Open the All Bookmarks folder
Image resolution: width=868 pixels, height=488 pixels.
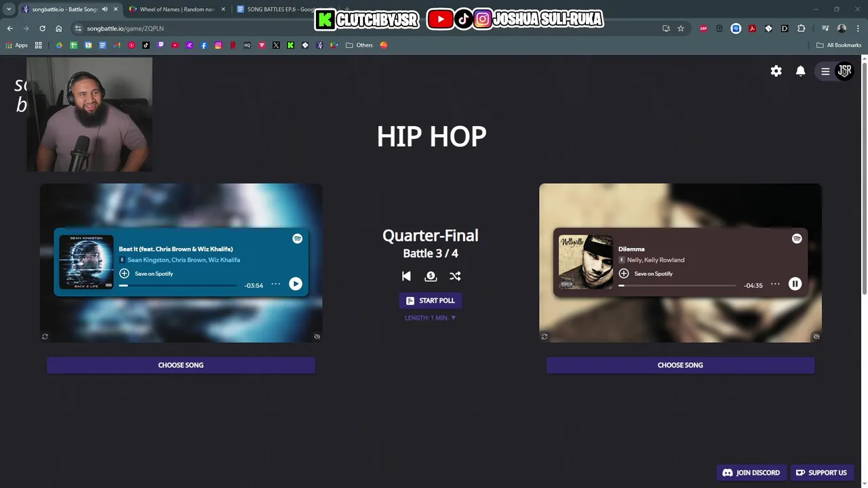click(x=839, y=45)
